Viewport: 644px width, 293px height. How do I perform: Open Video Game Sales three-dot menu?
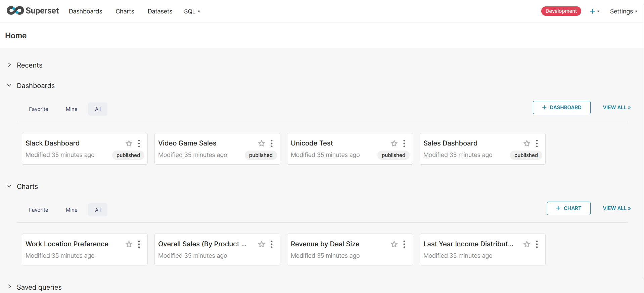(x=272, y=143)
